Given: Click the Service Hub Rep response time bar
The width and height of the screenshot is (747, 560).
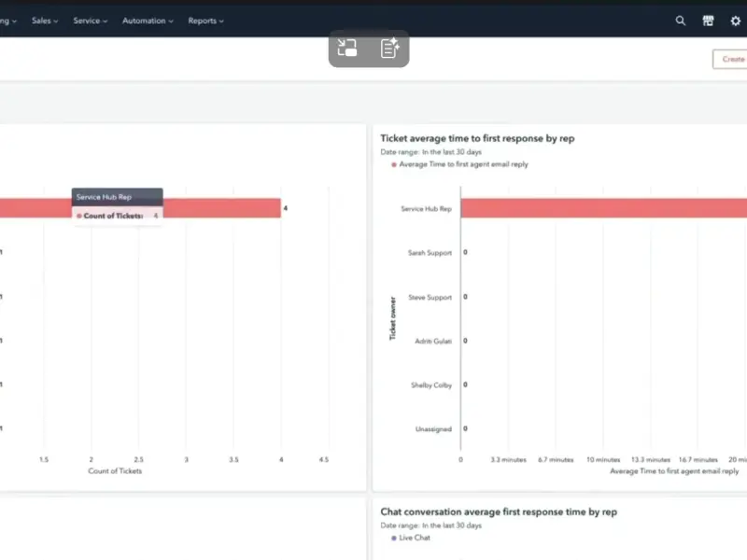Looking at the screenshot, I should [x=598, y=209].
